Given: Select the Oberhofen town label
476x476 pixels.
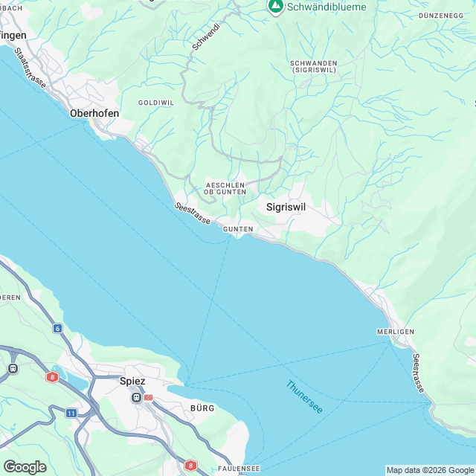Looking at the screenshot, I should (94, 113).
